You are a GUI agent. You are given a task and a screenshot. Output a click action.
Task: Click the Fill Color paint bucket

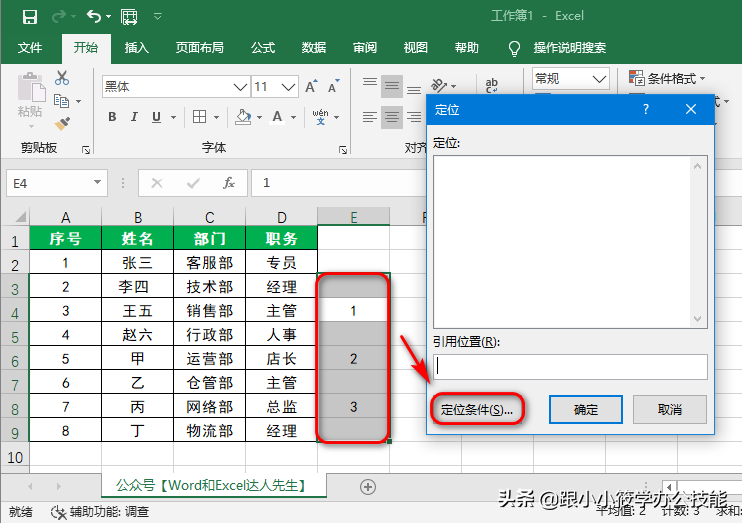243,116
